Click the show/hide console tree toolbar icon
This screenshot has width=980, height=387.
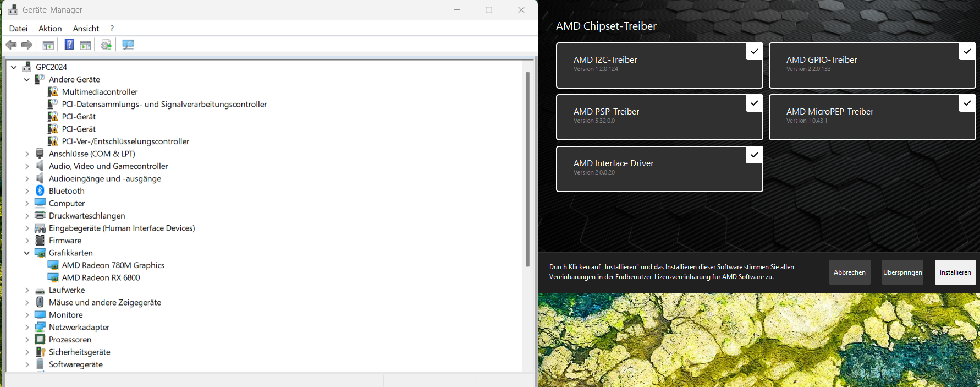click(x=48, y=45)
